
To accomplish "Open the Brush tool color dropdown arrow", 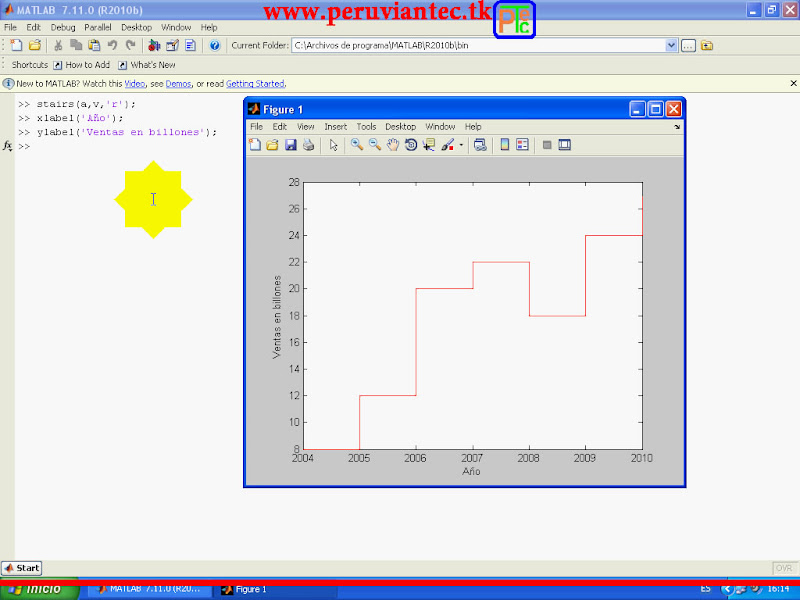I will (461, 145).
